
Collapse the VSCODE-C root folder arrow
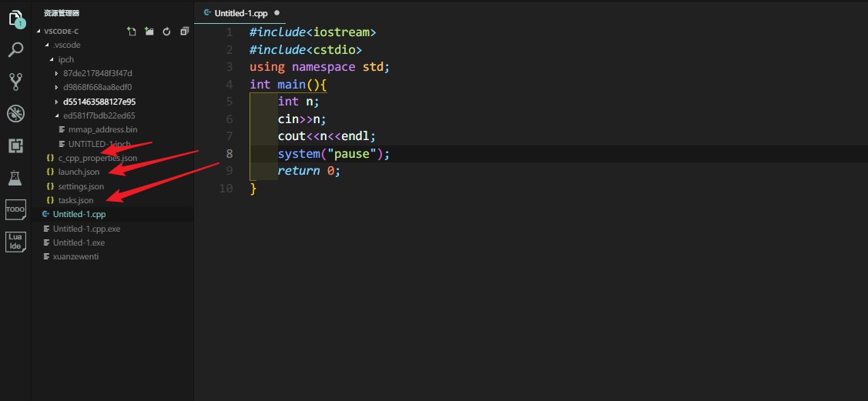39,32
